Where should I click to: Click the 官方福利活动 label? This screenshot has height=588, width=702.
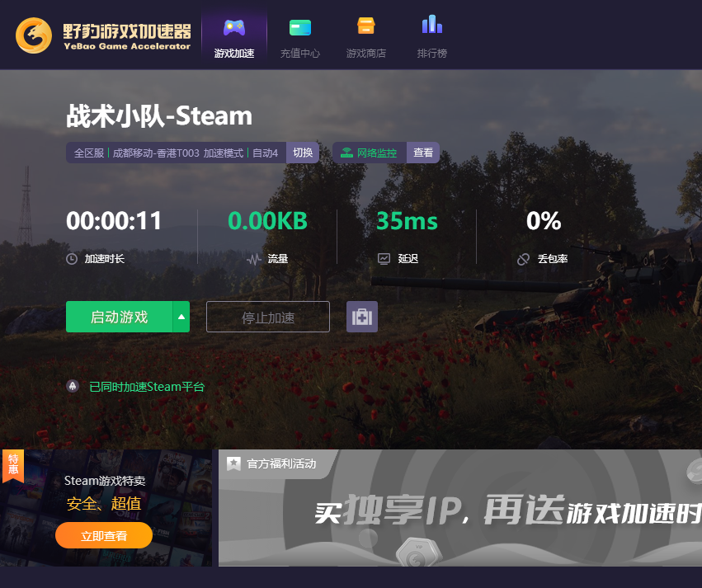[281, 463]
